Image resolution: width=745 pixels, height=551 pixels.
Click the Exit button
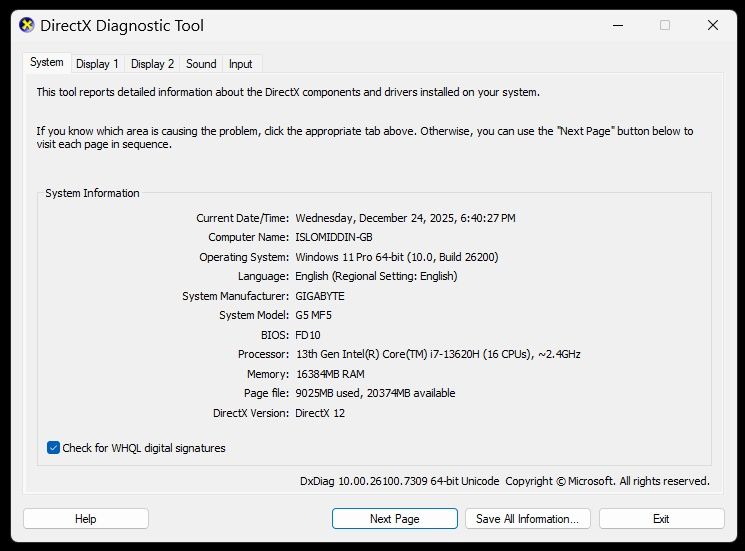661,519
